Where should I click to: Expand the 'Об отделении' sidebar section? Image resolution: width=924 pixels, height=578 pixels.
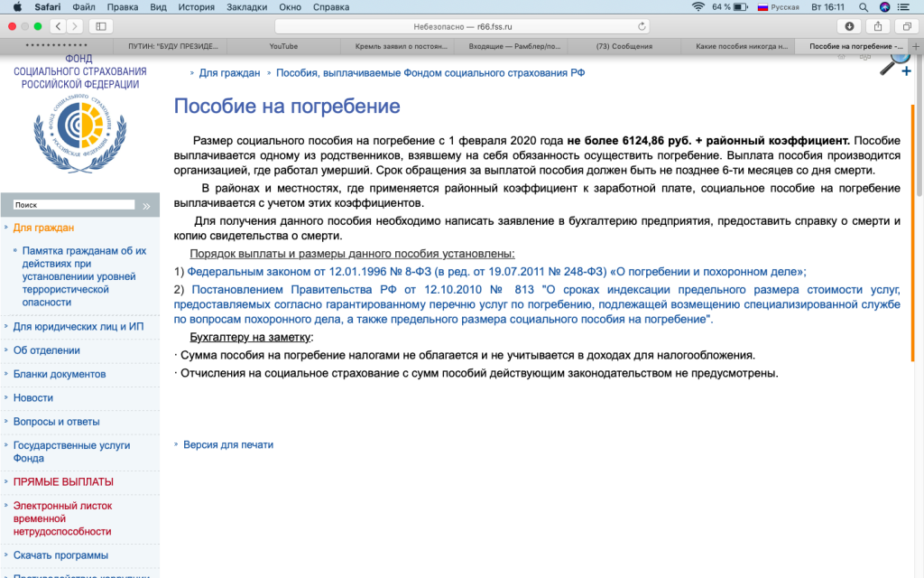pos(46,350)
